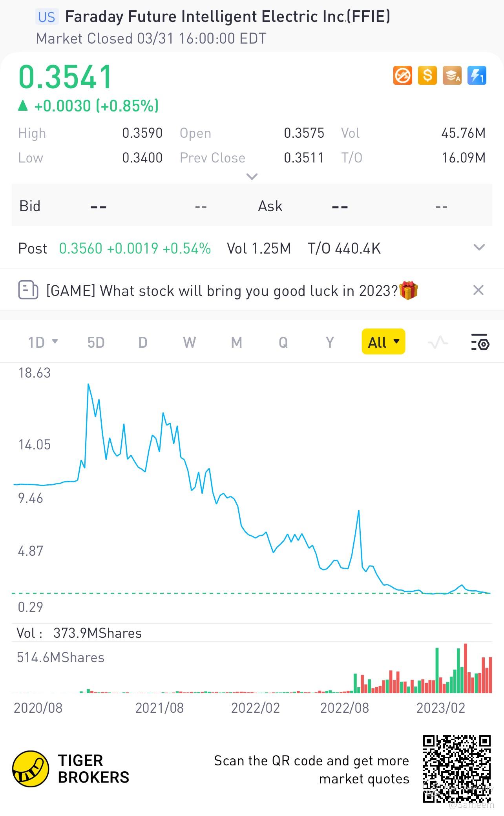Tap the brown stacked layers badge
504x816 pixels.
click(452, 75)
